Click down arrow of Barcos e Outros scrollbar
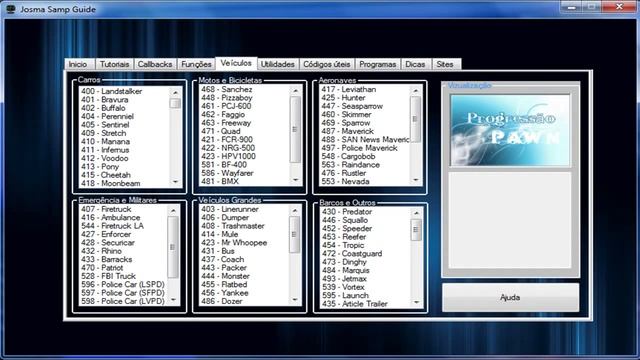 (x=416, y=302)
